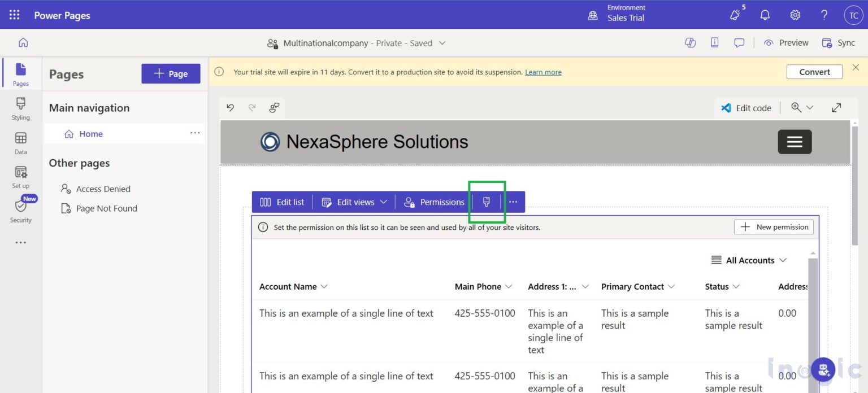Select the Data panel from the sidebar

click(20, 143)
